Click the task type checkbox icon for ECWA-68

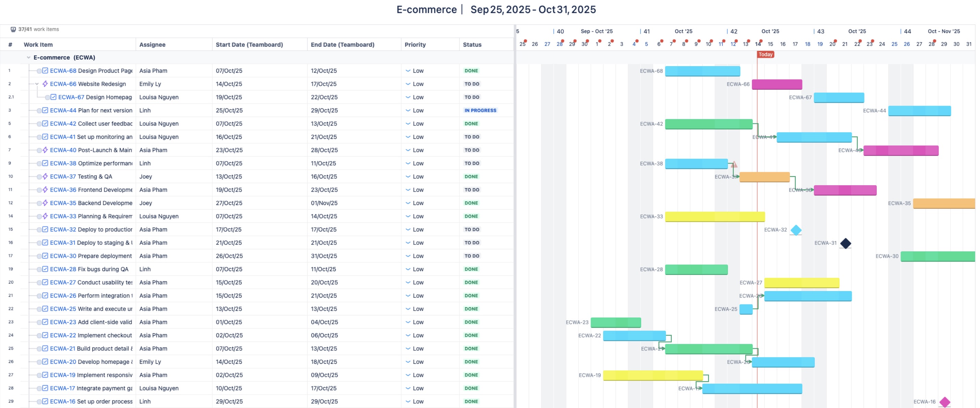tap(45, 71)
